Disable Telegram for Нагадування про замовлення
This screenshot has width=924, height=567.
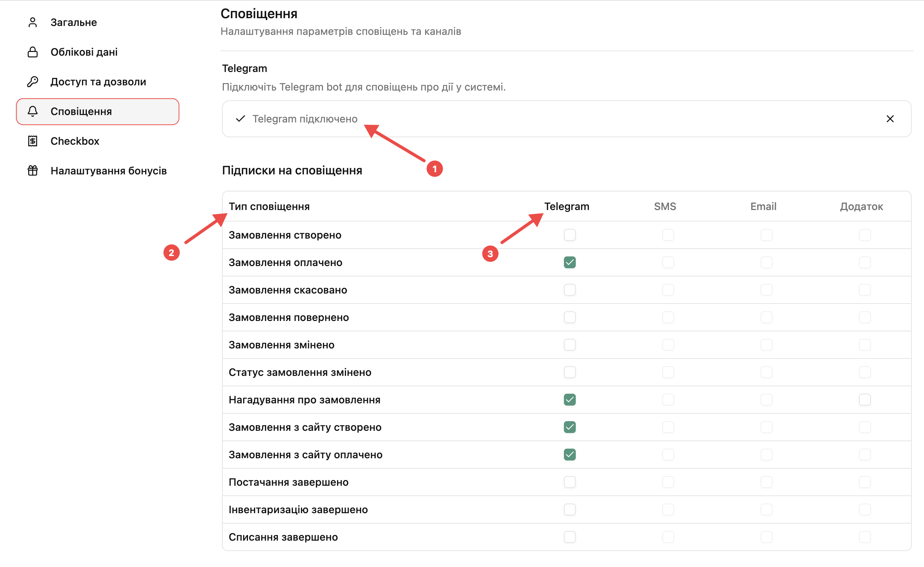(569, 400)
